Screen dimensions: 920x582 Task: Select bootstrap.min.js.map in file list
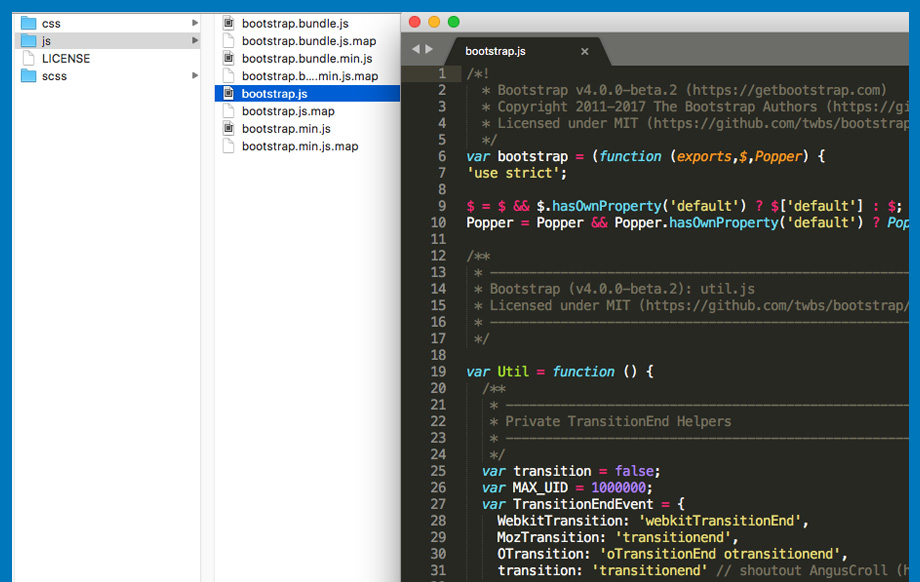(x=300, y=146)
